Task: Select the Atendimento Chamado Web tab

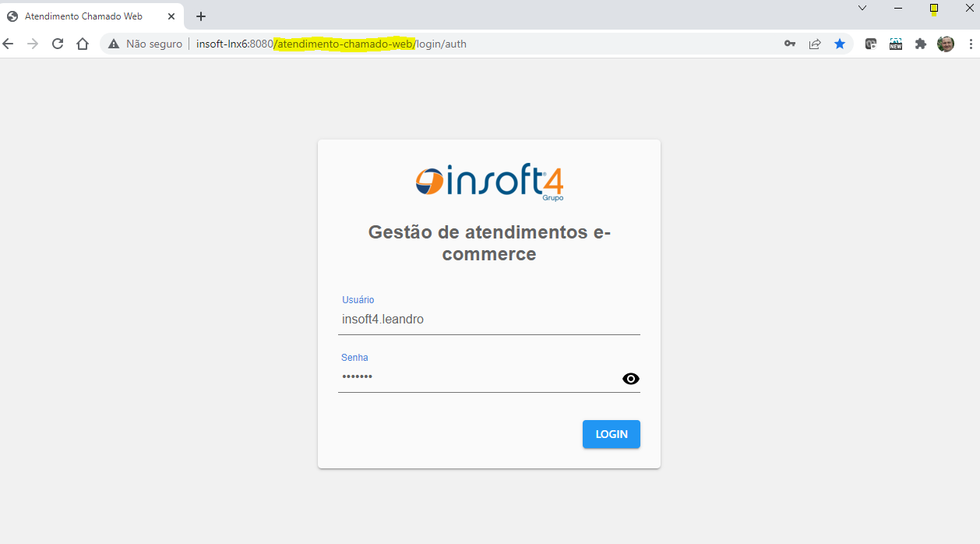Action: tap(83, 16)
